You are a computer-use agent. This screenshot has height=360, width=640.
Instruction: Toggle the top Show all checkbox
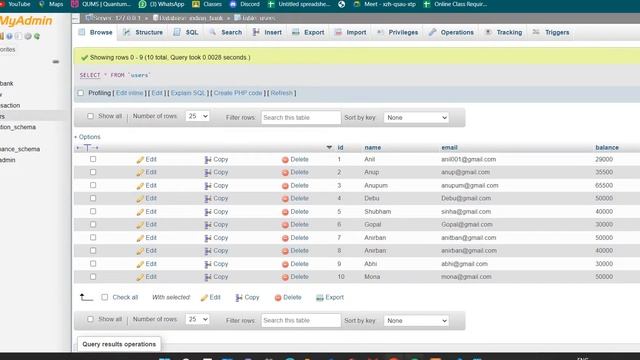(90, 116)
